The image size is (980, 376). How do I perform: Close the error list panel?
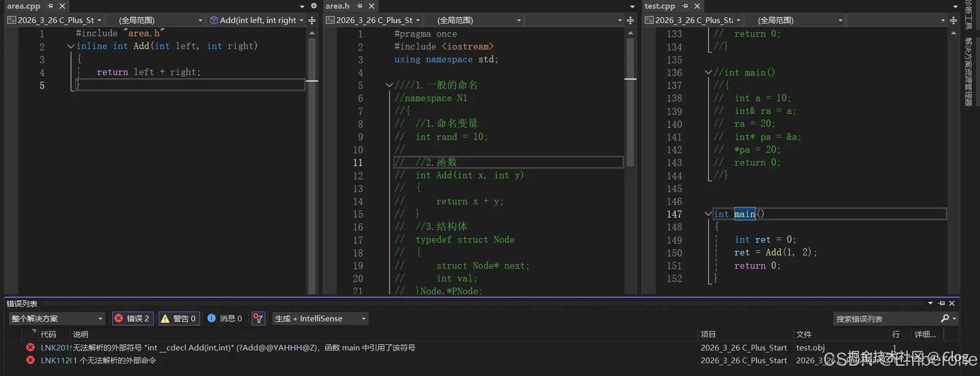click(x=952, y=303)
